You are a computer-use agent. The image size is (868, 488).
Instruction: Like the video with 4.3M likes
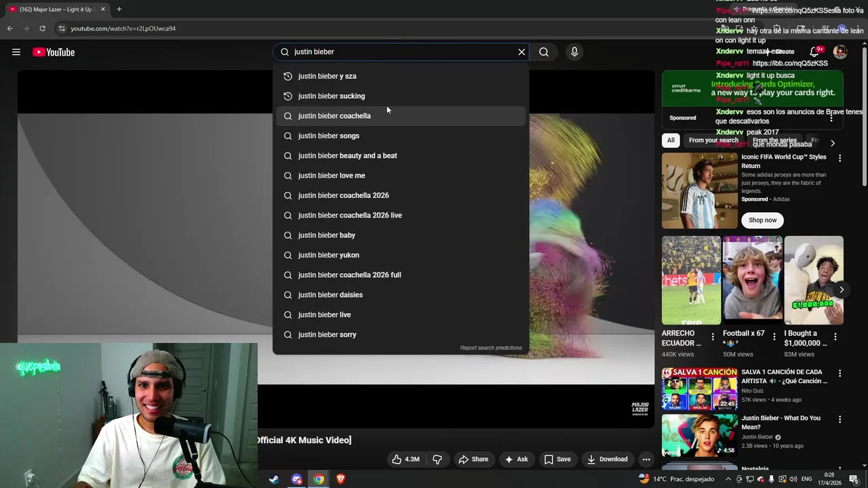(x=406, y=460)
